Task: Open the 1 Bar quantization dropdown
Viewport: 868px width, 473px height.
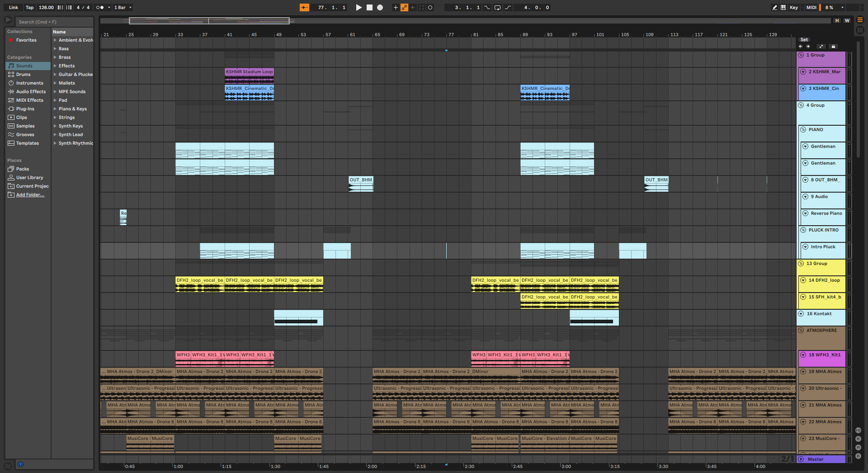Action: (123, 7)
